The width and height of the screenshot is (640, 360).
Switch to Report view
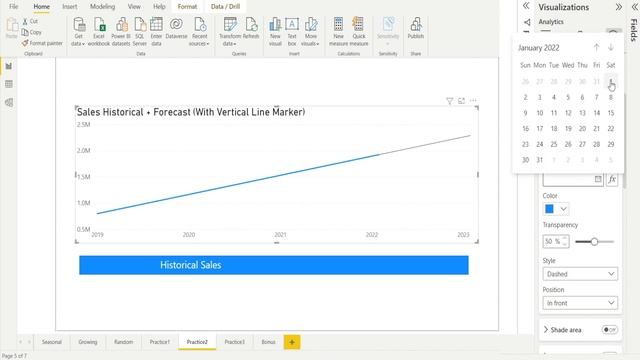point(9,66)
